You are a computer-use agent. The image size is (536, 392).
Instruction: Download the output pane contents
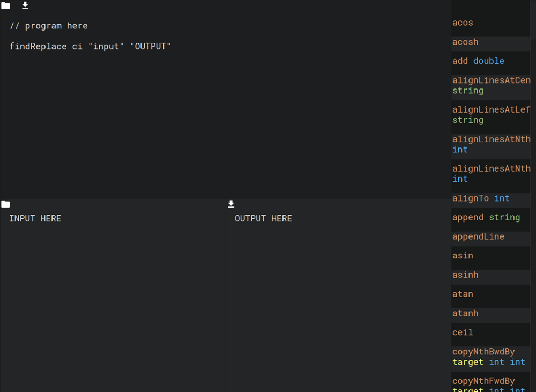pos(231,204)
